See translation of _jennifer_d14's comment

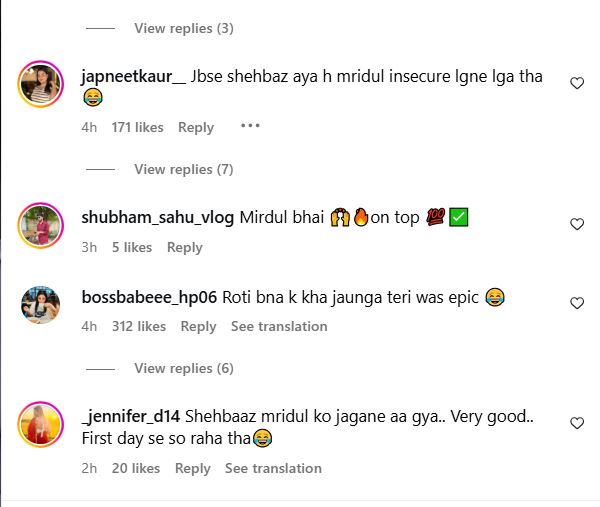pos(273,468)
